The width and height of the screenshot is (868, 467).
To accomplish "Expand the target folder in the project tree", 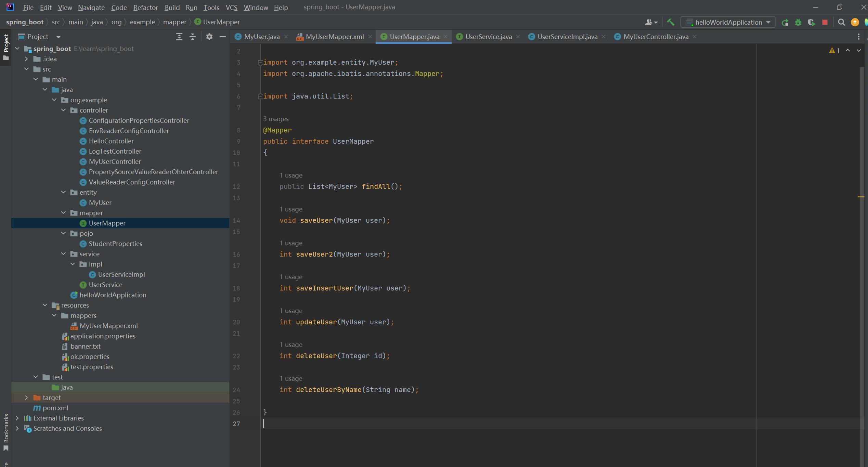I will pos(26,398).
